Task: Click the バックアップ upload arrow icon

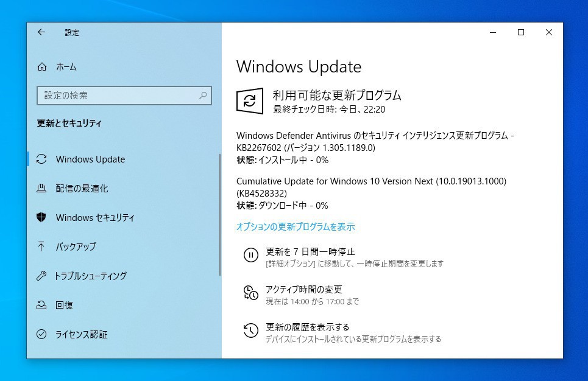Action: coord(41,246)
